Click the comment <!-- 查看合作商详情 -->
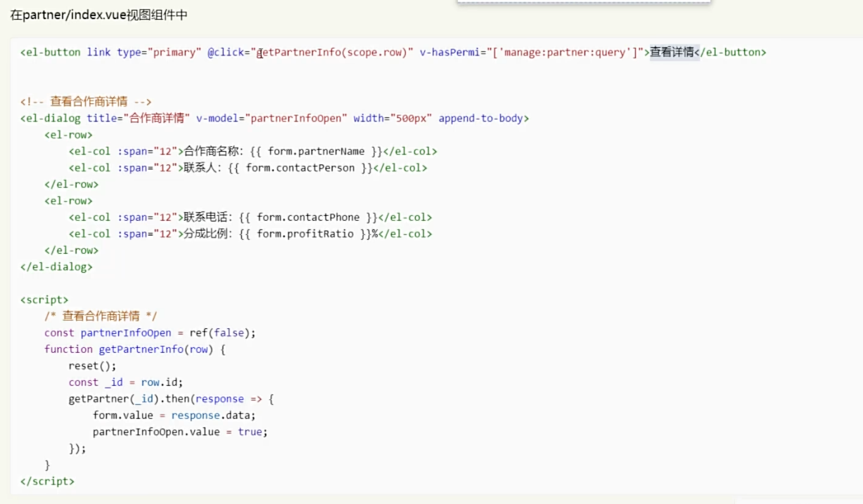 pos(86,102)
